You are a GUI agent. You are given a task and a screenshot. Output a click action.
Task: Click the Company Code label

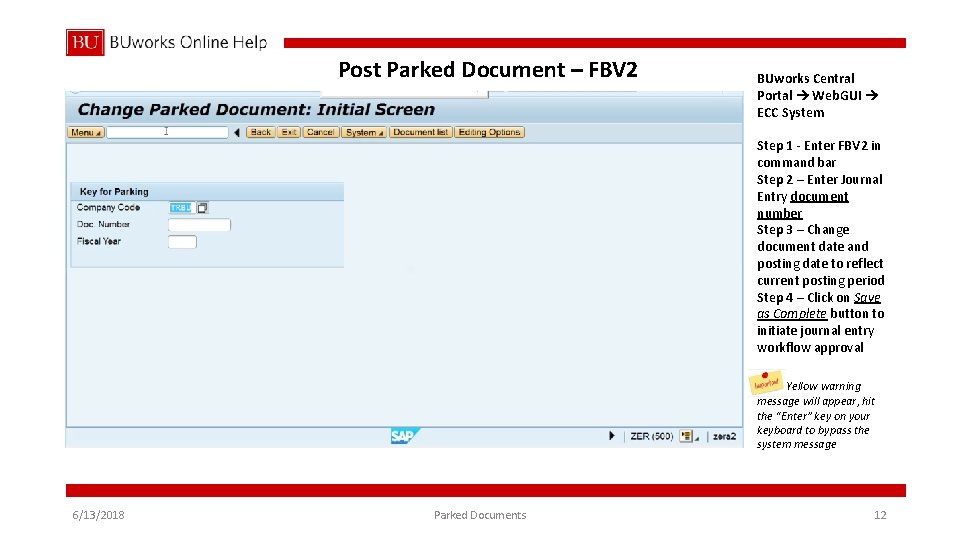pyautogui.click(x=108, y=208)
